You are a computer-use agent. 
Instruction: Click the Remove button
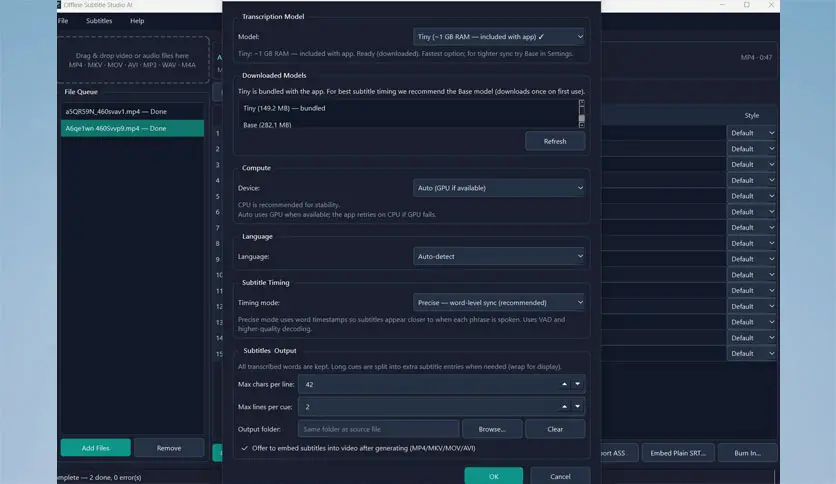pyautogui.click(x=169, y=448)
